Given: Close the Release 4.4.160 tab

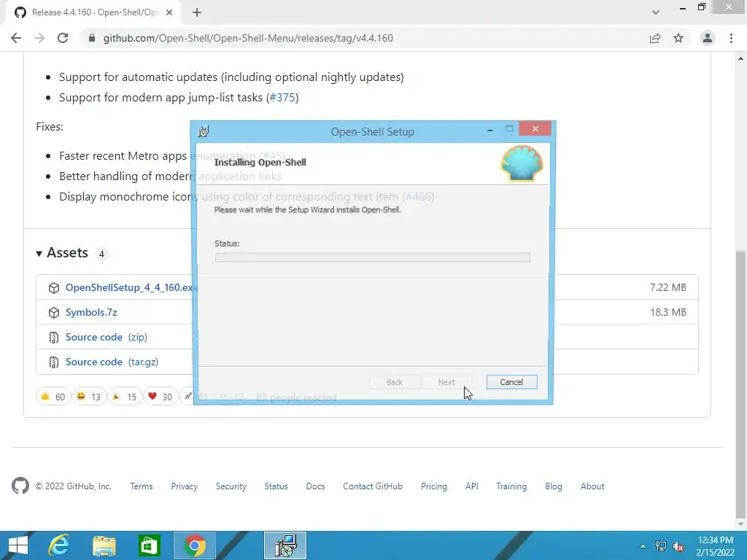Looking at the screenshot, I should tap(169, 12).
